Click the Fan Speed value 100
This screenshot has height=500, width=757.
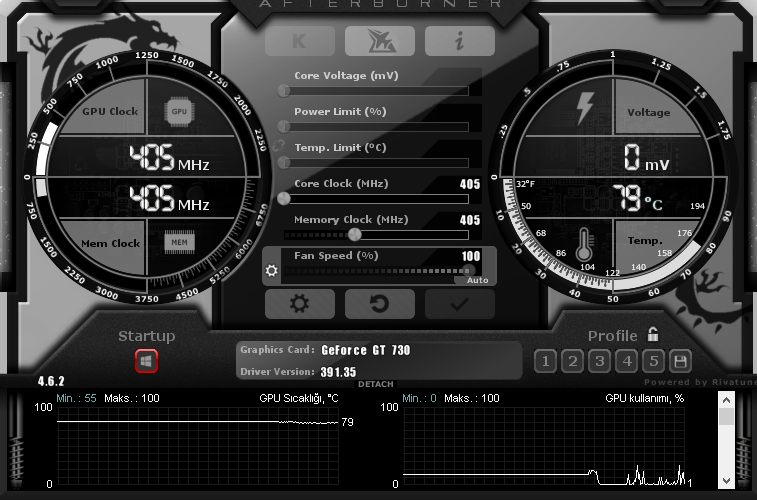click(x=471, y=256)
